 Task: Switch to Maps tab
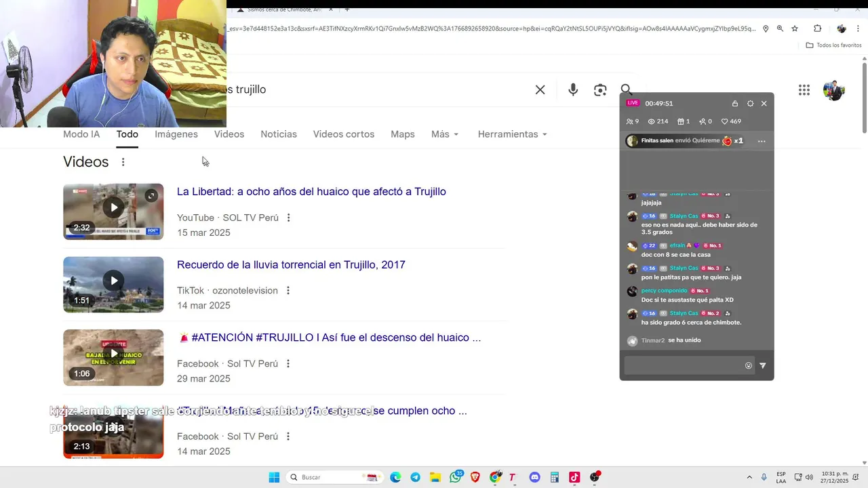point(403,134)
